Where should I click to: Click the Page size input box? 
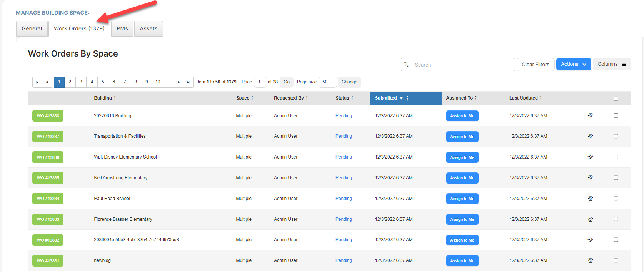pos(328,82)
